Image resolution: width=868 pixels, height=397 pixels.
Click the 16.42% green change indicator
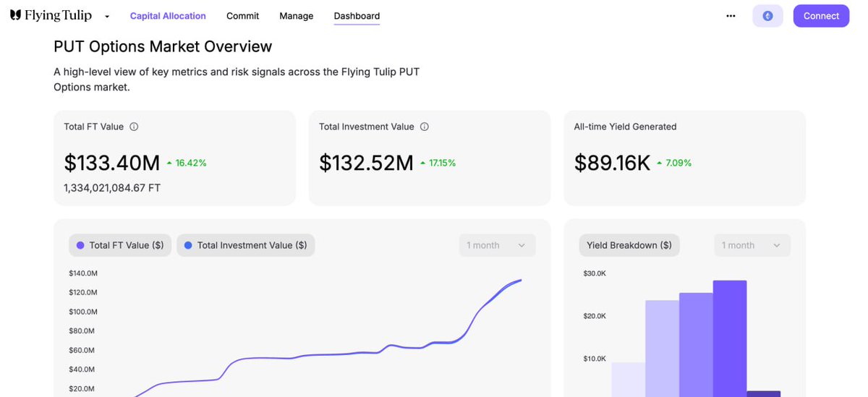tap(187, 163)
